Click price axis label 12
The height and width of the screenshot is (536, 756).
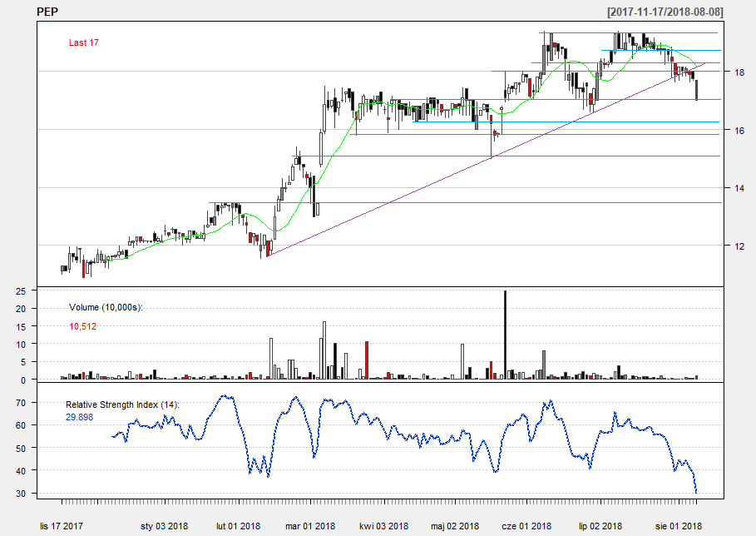[x=739, y=246]
